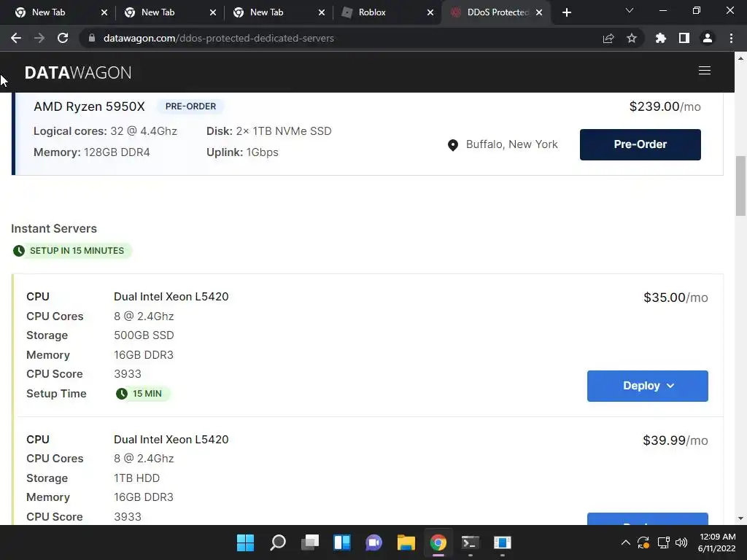This screenshot has height=560, width=747.
Task: Click the 1TB HDD storage value
Action: 136,478
